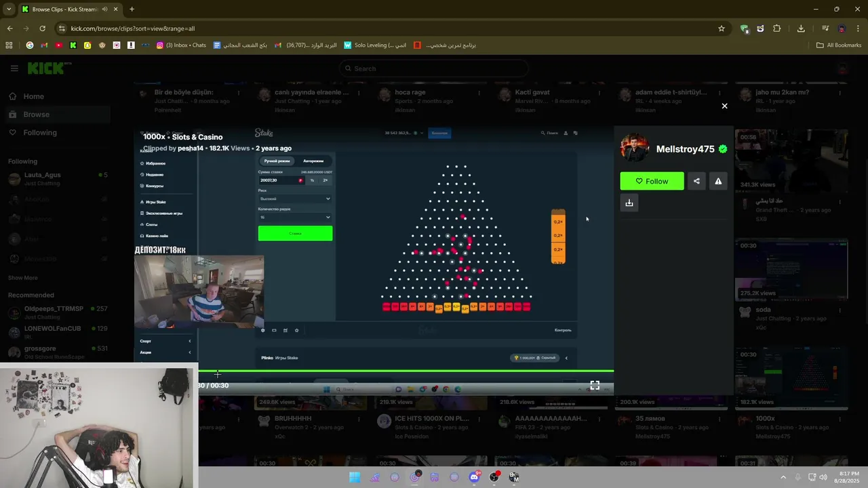Open the Google bookmark
Image resolution: width=868 pixels, height=488 pixels.
[x=29, y=45]
